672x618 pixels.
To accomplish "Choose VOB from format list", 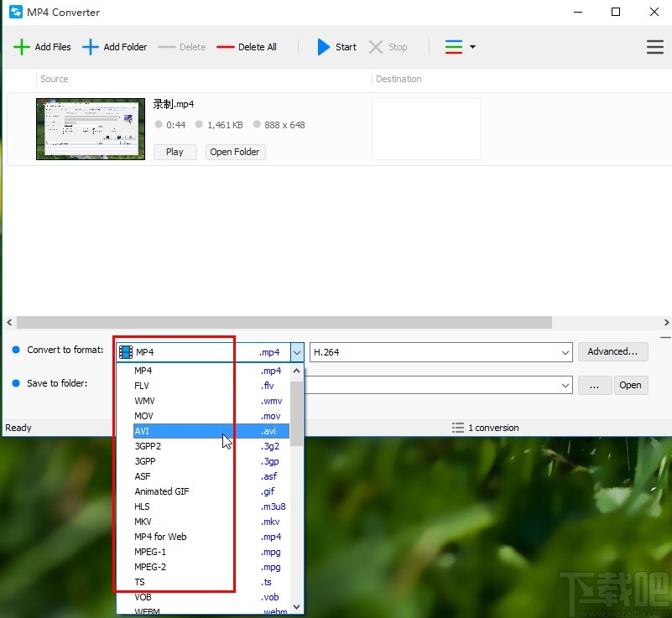I will click(211, 597).
